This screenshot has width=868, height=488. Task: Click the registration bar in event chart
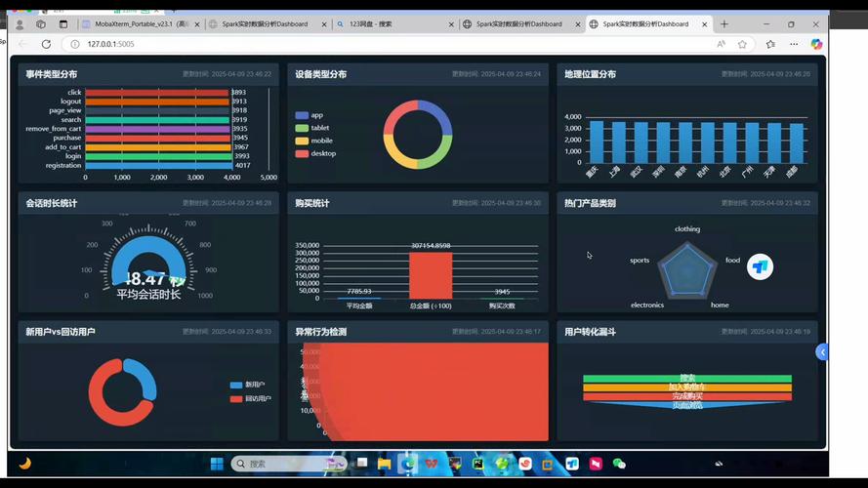pyautogui.click(x=159, y=166)
